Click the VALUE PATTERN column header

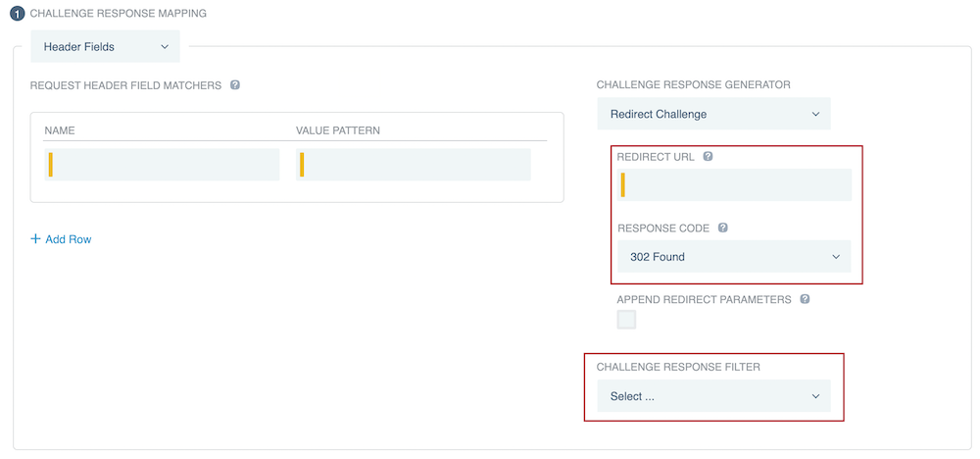click(338, 130)
